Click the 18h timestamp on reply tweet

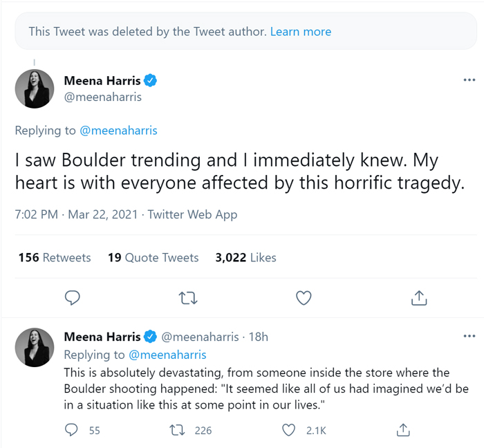pos(258,337)
